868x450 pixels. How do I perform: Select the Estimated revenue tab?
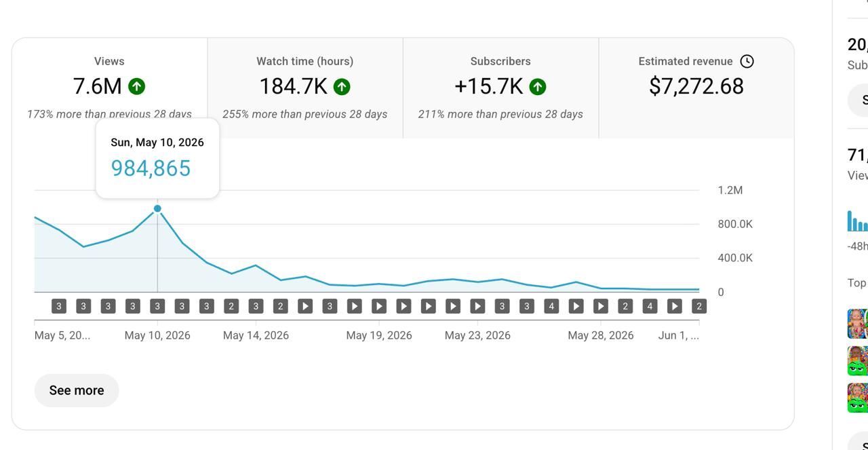696,88
